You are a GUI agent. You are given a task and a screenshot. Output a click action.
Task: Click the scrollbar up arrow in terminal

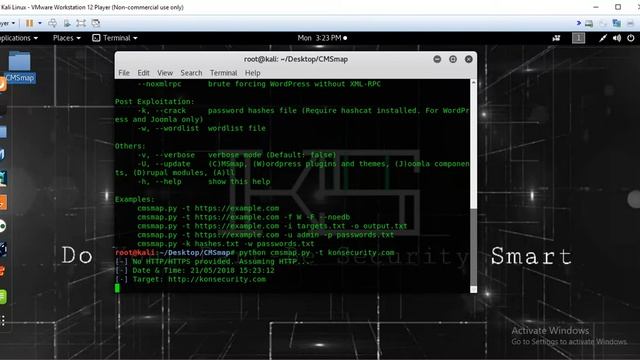click(473, 82)
